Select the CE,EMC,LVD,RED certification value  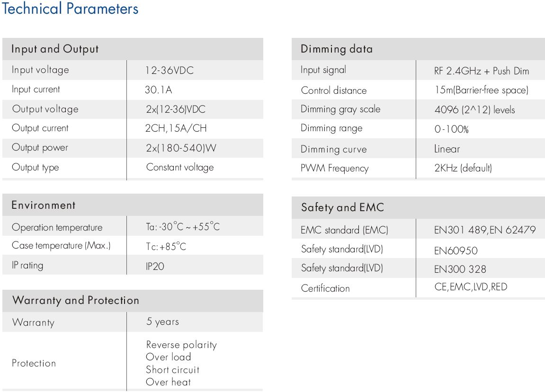point(470,287)
